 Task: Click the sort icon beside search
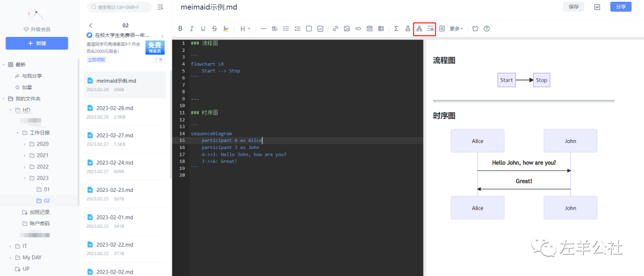[160, 7]
